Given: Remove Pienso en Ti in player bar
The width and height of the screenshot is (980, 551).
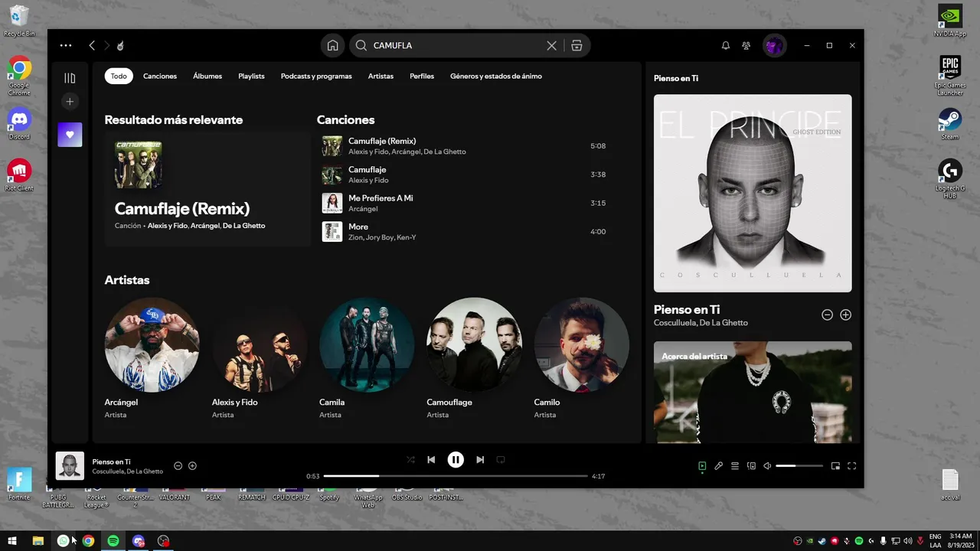Looking at the screenshot, I should click(x=178, y=465).
